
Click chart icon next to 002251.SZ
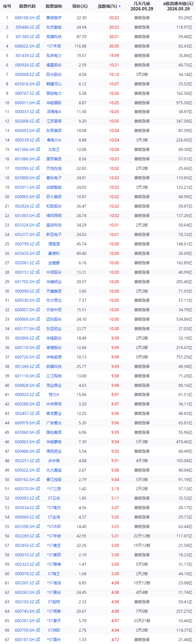point(38,461)
